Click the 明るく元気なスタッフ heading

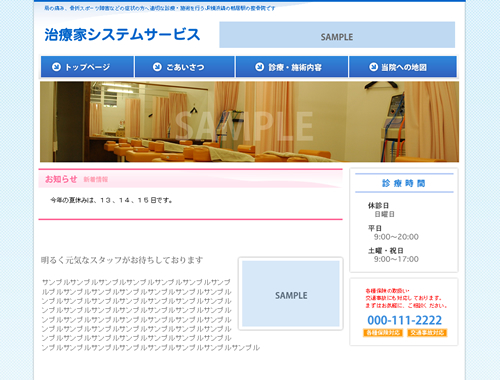point(122,260)
